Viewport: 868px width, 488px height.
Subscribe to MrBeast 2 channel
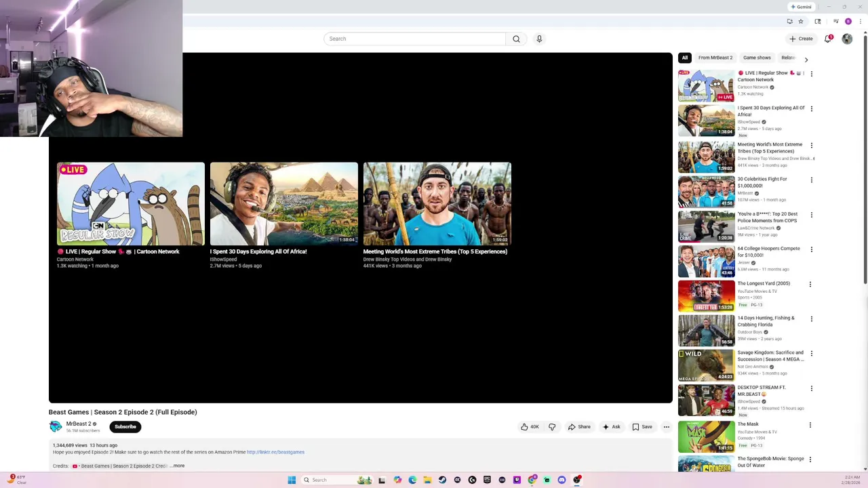pyautogui.click(x=125, y=427)
